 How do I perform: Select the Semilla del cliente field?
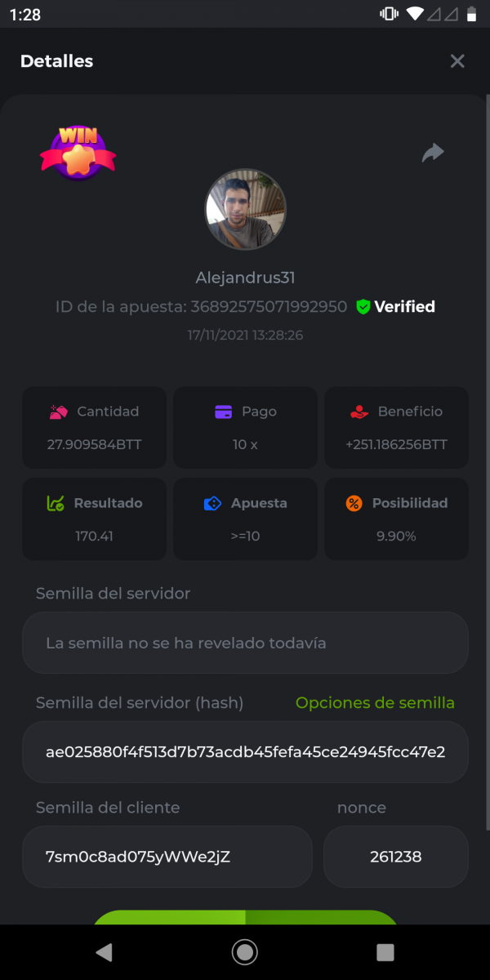click(167, 857)
